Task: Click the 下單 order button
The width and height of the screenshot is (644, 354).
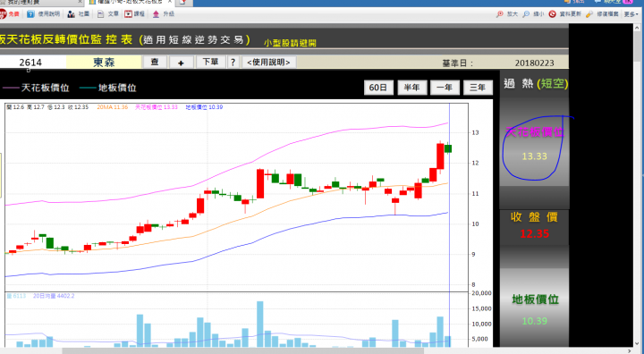Action: (x=210, y=62)
